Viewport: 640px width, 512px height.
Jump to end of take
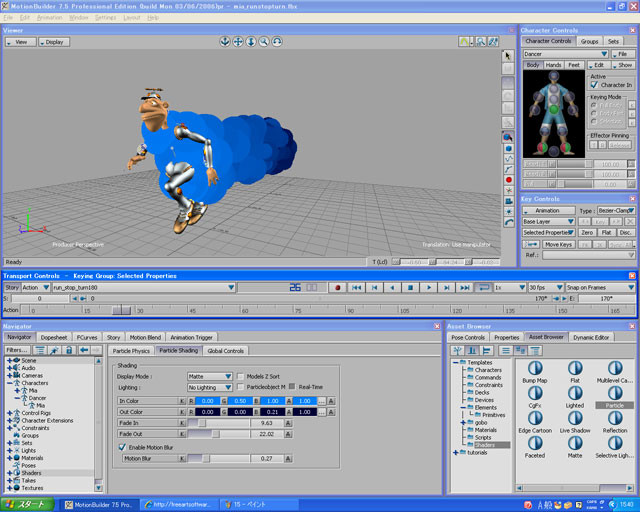coord(464,288)
